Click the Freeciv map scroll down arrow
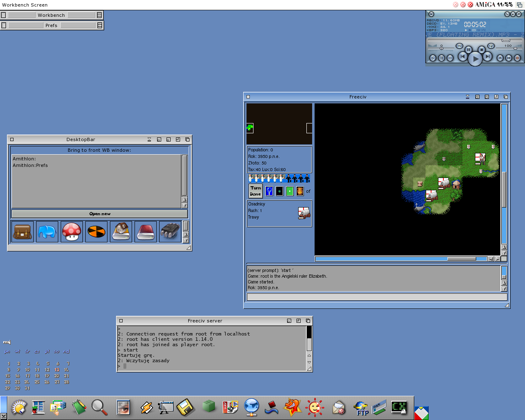Image resolution: width=525 pixels, height=420 pixels. point(504,253)
